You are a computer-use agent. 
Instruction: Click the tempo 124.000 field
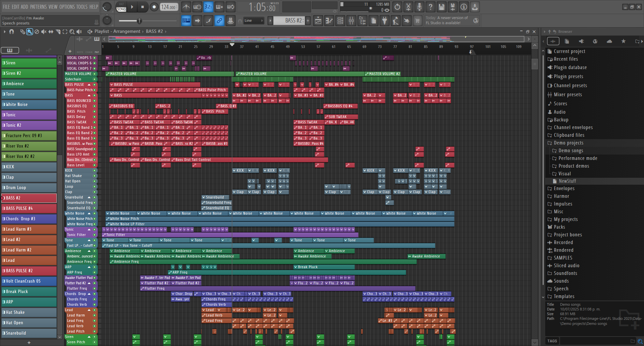pyautogui.click(x=169, y=7)
